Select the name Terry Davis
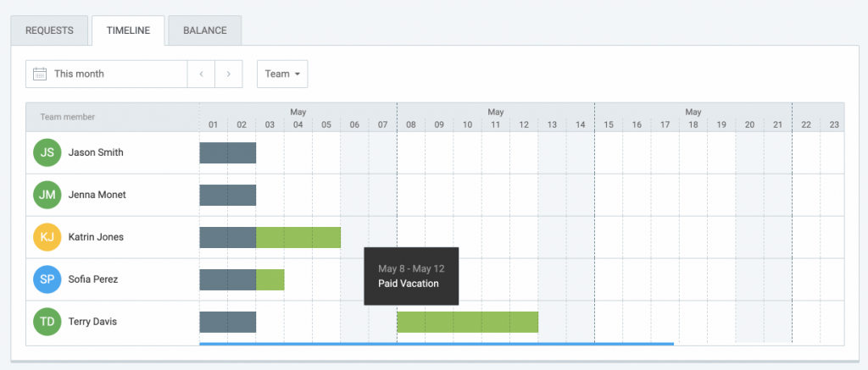This screenshot has width=868, height=370. (x=92, y=322)
